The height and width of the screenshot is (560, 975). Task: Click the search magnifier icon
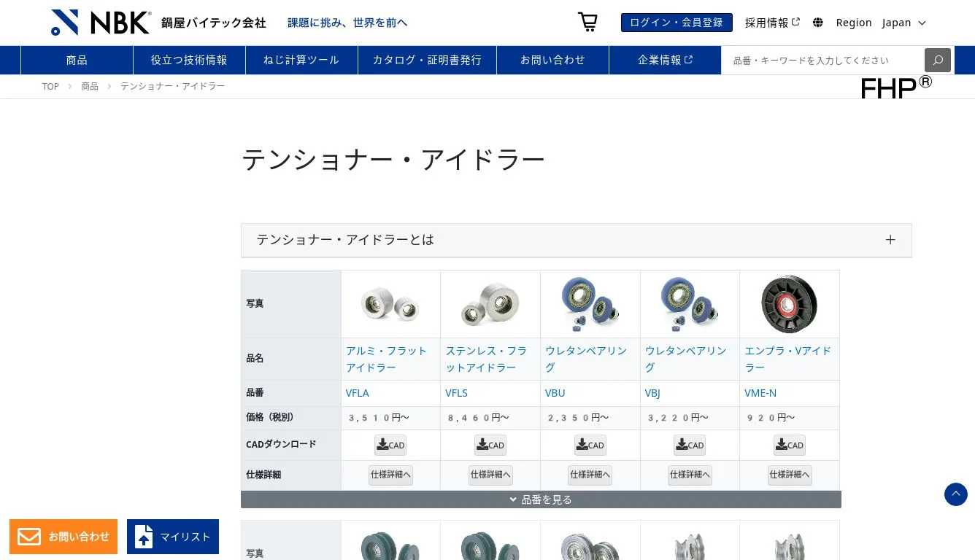(937, 60)
